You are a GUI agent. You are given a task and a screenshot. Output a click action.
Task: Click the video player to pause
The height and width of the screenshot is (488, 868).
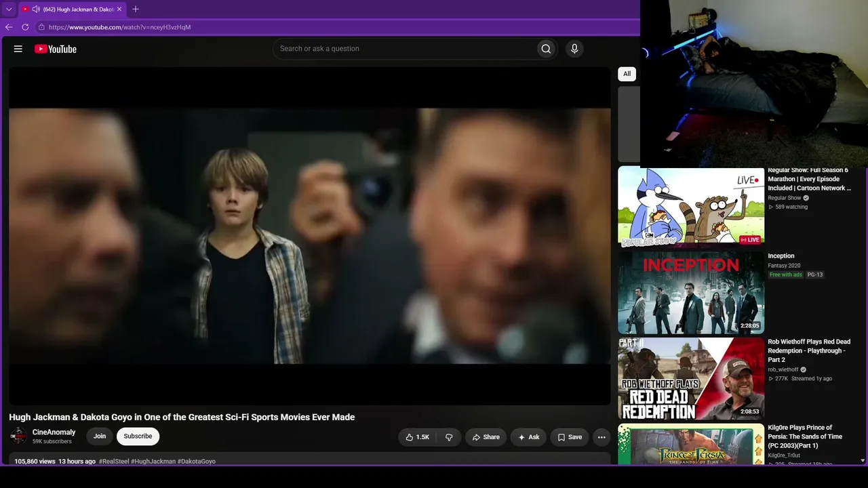coord(310,236)
